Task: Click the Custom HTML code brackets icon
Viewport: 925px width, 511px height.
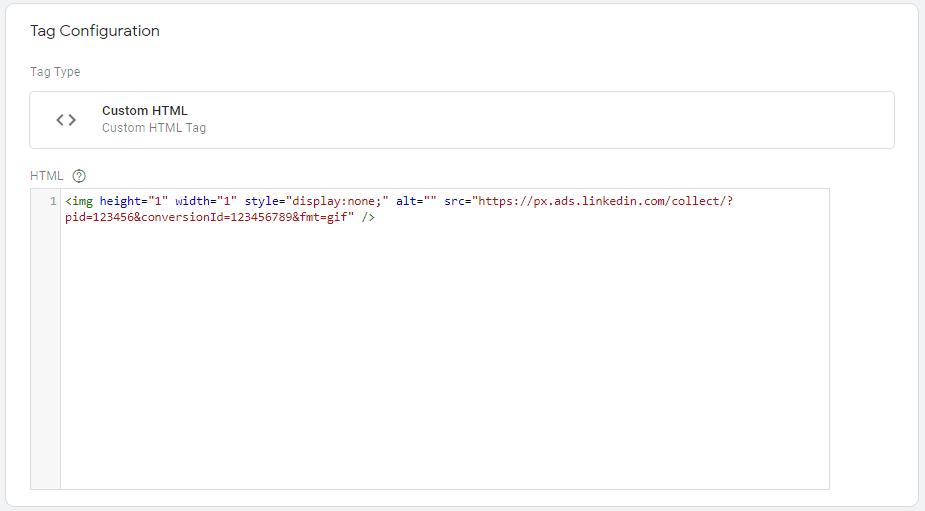Action: 66,120
